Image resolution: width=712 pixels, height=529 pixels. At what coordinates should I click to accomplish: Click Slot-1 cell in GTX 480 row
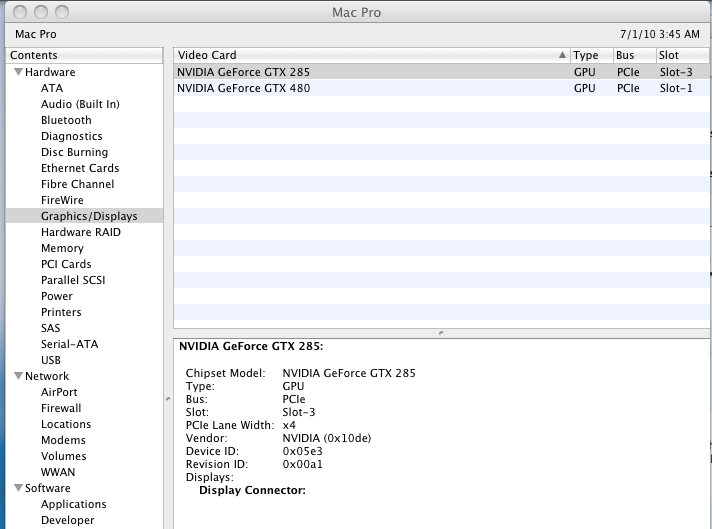(x=676, y=88)
